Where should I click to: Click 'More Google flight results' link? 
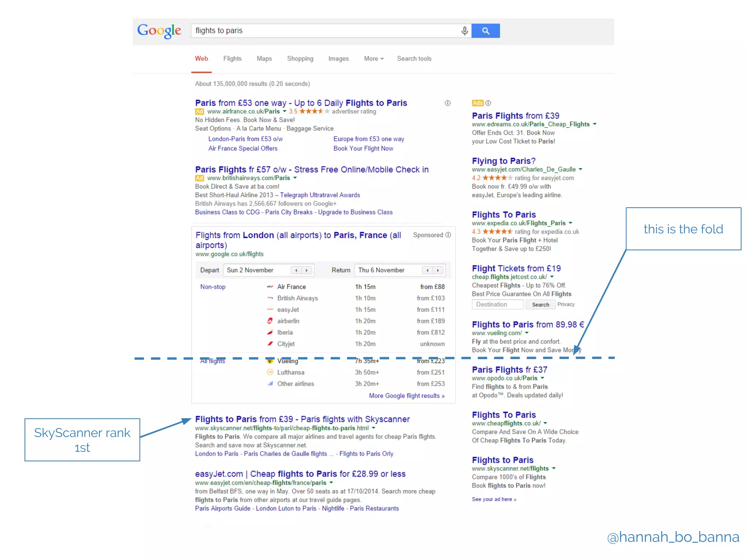coord(407,396)
